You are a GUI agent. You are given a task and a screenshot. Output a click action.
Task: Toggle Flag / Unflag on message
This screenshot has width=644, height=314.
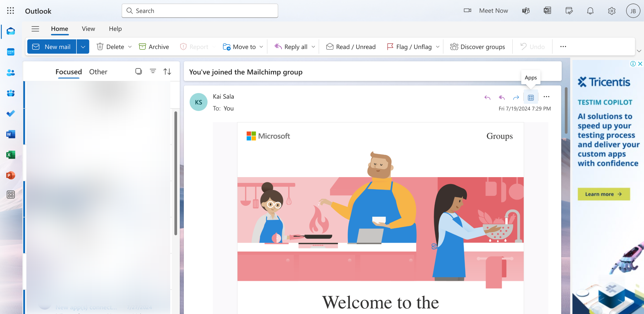pos(409,47)
